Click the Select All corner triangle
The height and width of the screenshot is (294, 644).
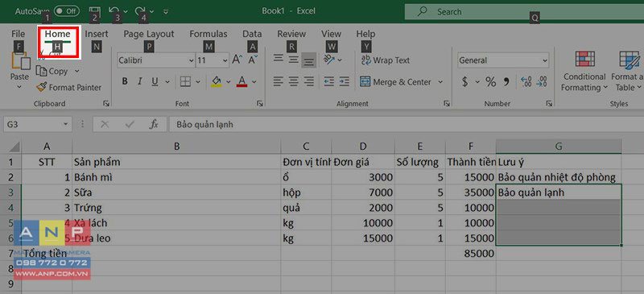[x=13, y=147]
